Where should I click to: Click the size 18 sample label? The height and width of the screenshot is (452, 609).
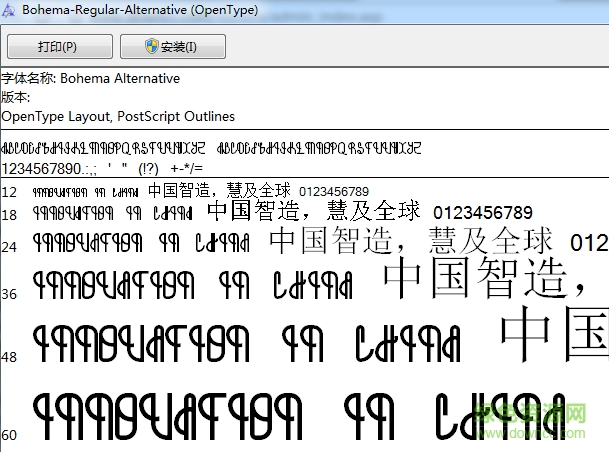pyautogui.click(x=9, y=215)
